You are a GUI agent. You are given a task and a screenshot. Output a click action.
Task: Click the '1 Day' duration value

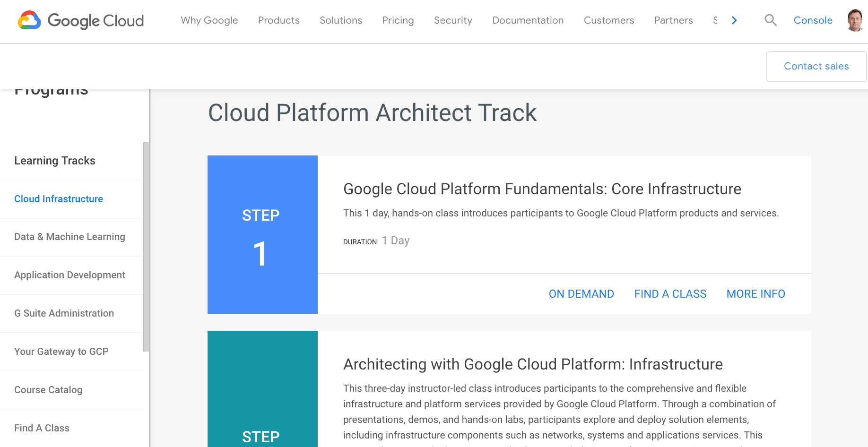pyautogui.click(x=396, y=241)
